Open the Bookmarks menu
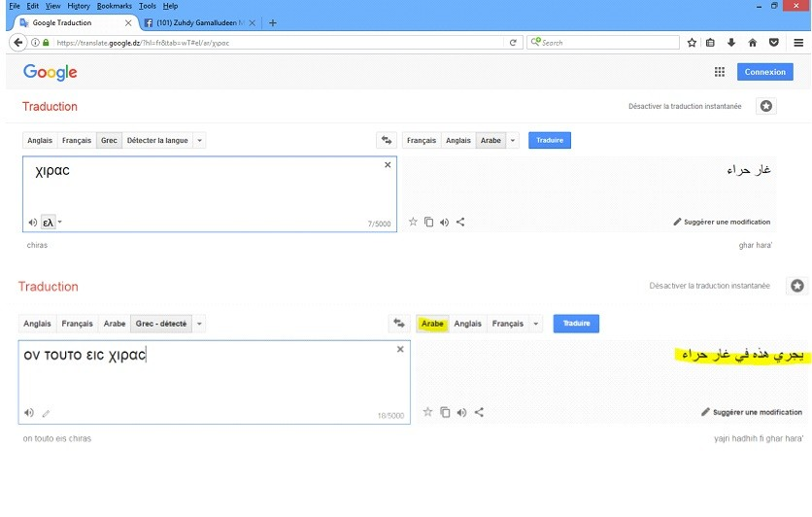The width and height of the screenshot is (812, 517). (x=114, y=6)
